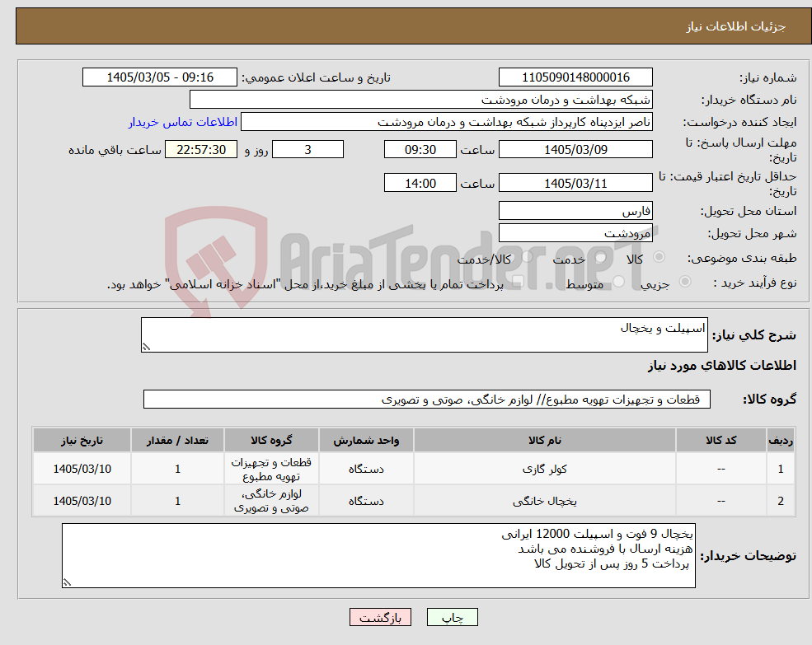This screenshot has height=645, width=812.
Task: Click the announcement date field 1405/03/05 - 09:16
Action: (x=159, y=77)
